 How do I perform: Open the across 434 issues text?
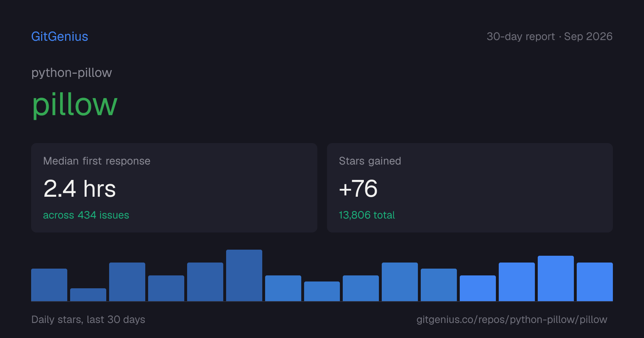[x=86, y=215]
